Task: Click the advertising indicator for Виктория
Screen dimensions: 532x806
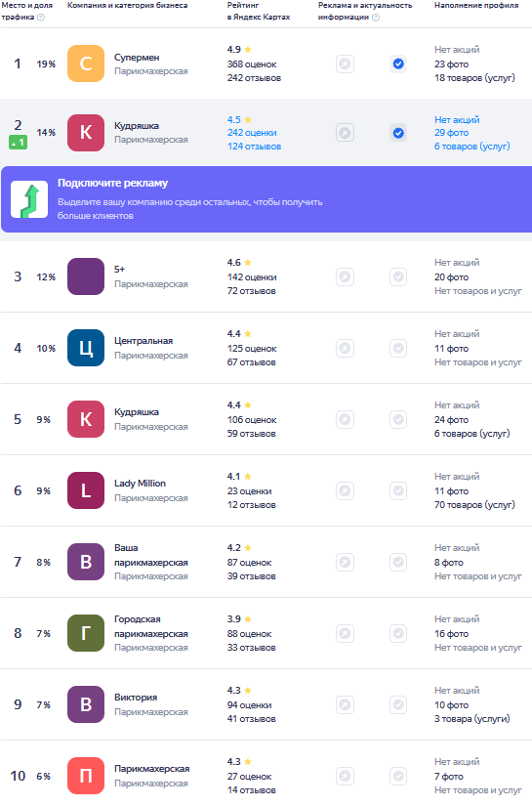Action: point(346,704)
